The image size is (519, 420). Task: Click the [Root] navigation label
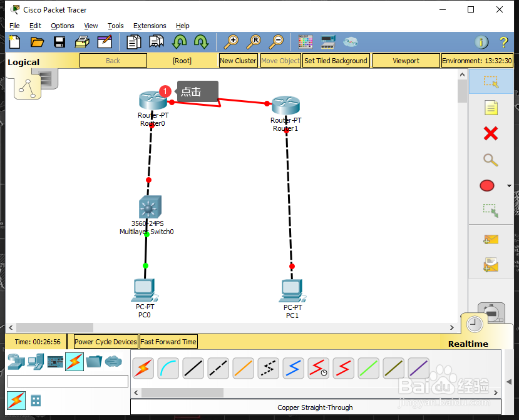(182, 61)
